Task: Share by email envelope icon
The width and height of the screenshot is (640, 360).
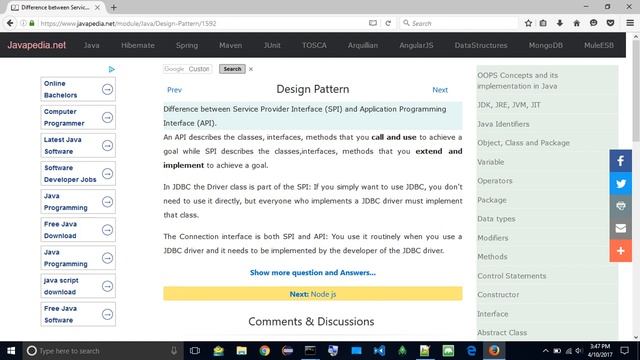Action: click(x=620, y=228)
